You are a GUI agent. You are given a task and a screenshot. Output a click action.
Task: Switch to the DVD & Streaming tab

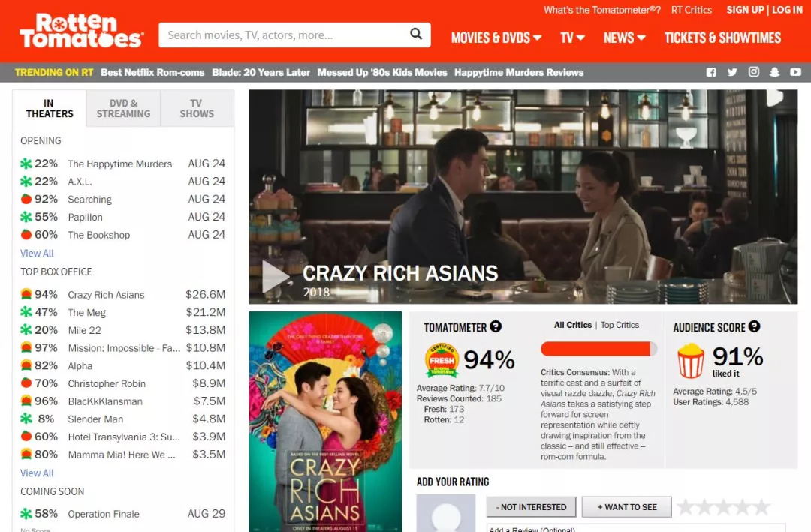point(124,109)
